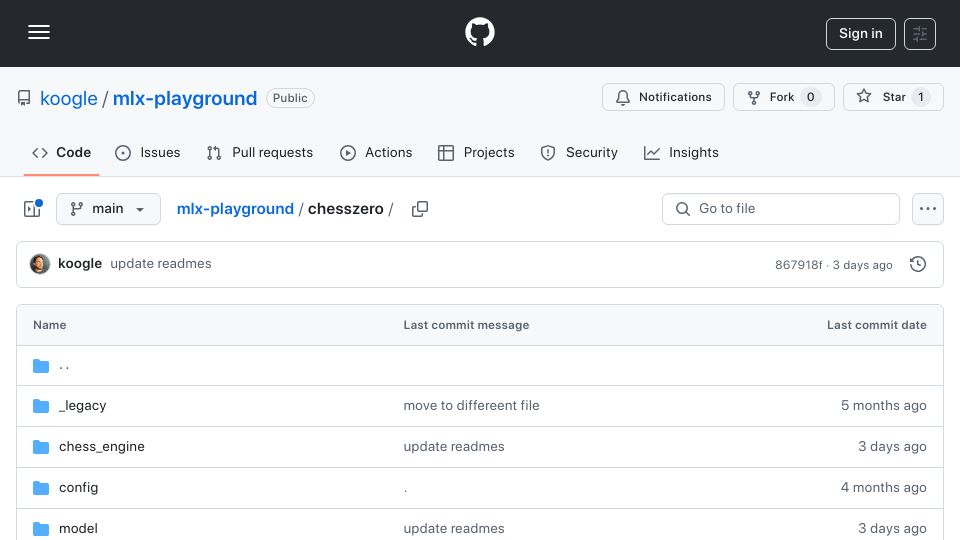Click the Sign in button
The image size is (960, 540).
click(x=860, y=34)
